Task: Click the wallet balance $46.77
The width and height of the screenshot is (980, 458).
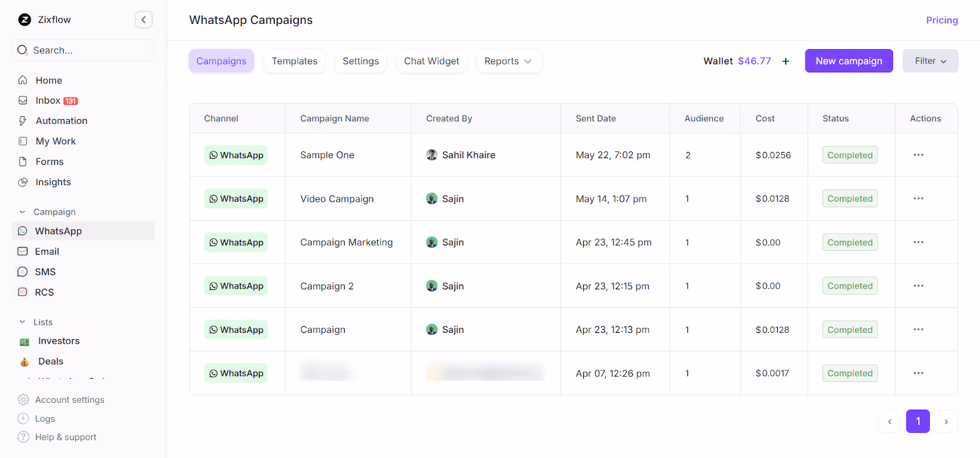Action: click(755, 61)
